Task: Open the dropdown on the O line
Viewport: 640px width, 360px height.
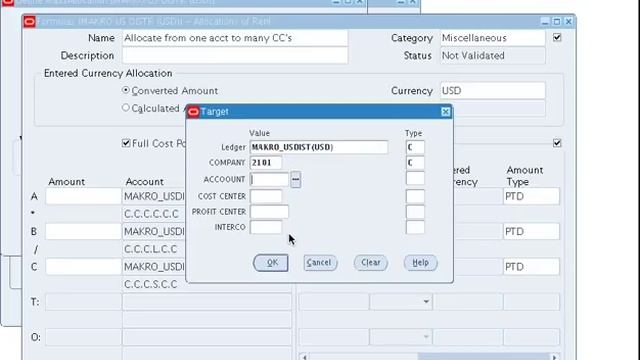Action: click(426, 337)
